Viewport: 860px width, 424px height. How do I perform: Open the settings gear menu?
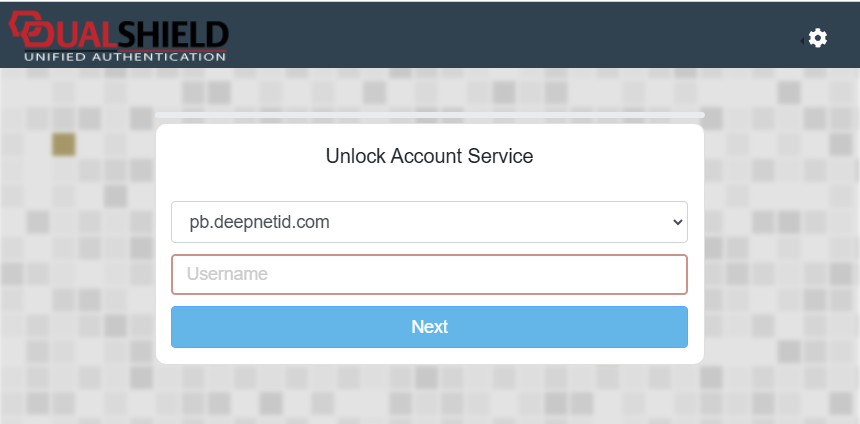(818, 38)
